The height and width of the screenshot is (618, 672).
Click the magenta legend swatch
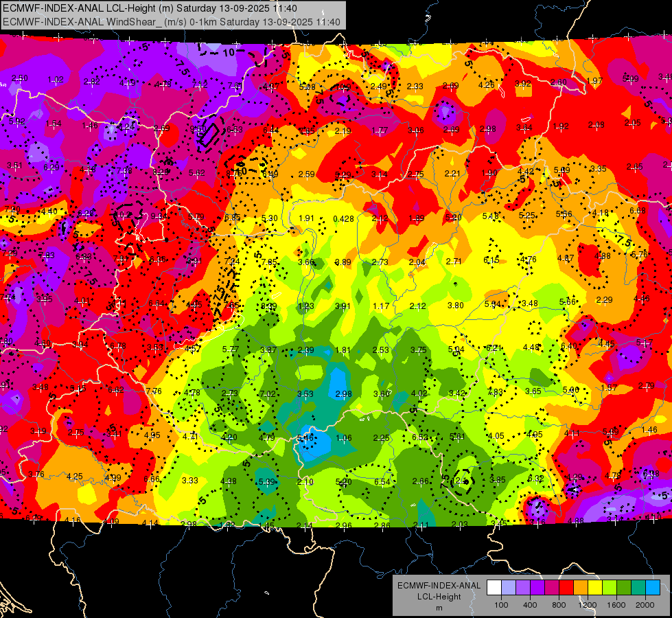(x=552, y=588)
